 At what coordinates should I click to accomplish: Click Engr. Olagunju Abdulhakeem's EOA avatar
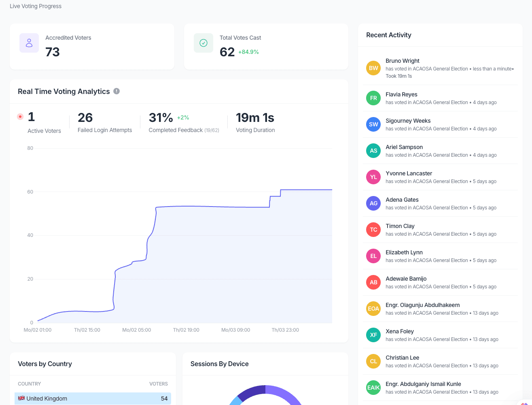point(373,309)
